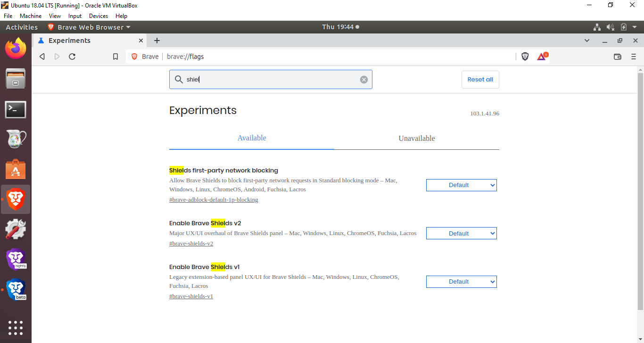Open the Show Applications grid
644x343 pixels.
click(16, 328)
